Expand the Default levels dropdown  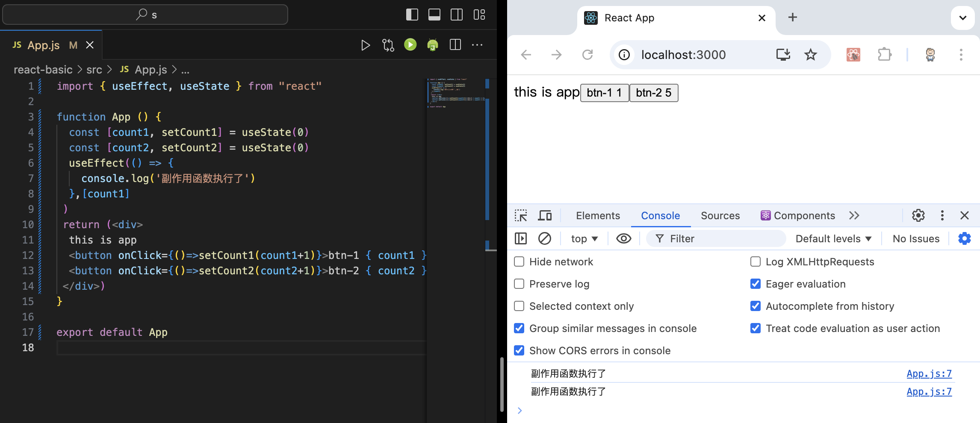[833, 239]
